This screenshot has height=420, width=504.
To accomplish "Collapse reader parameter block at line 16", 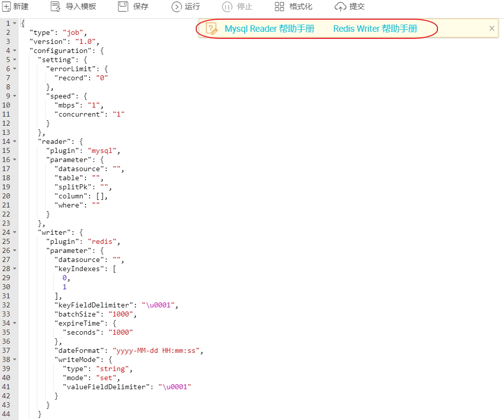I will pos(15,160).
